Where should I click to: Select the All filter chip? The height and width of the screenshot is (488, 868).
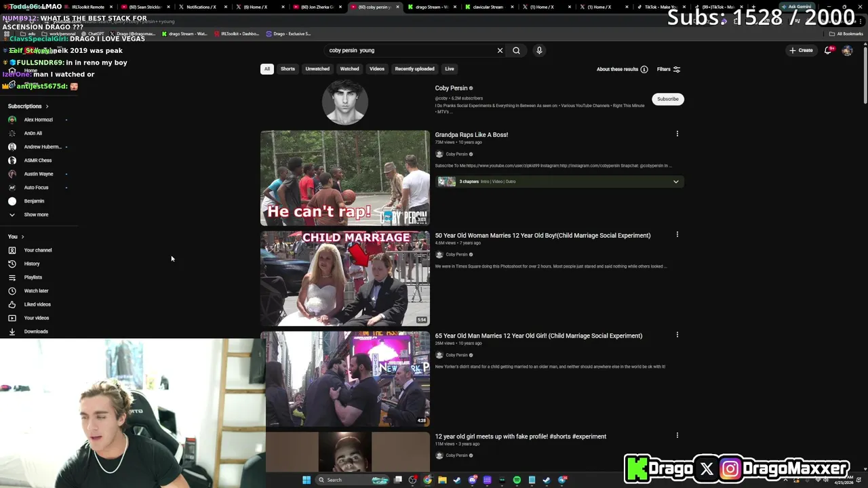267,69
